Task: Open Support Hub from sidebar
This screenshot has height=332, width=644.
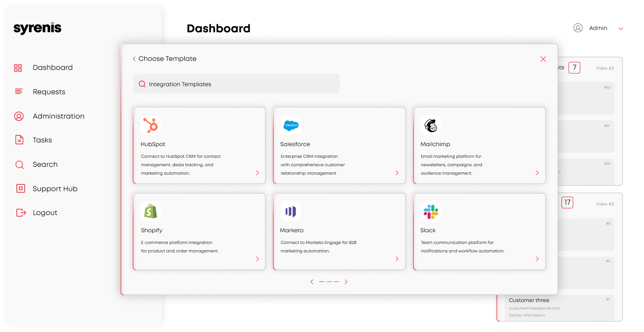Action: 55,189
